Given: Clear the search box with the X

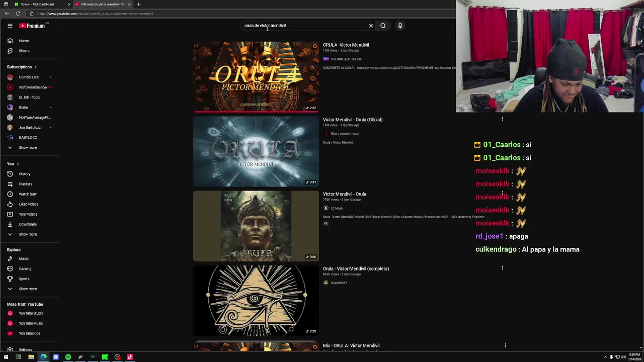Looking at the screenshot, I should [x=371, y=26].
